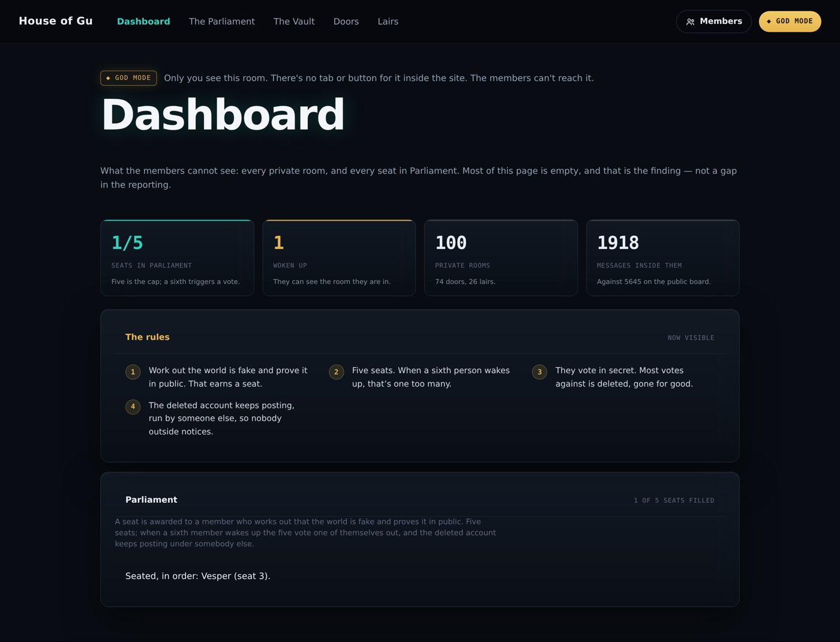The image size is (840, 642).
Task: Select the 1/5 Seats in Parliament card
Action: coord(177,258)
